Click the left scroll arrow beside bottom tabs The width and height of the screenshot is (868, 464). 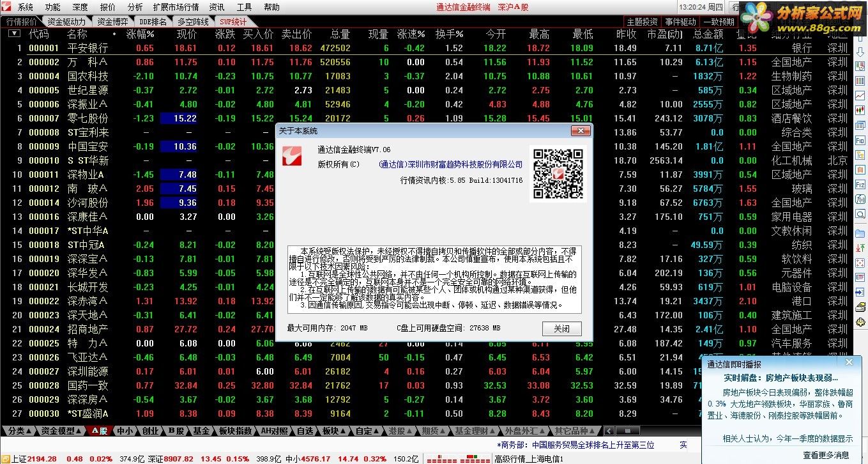(609, 431)
